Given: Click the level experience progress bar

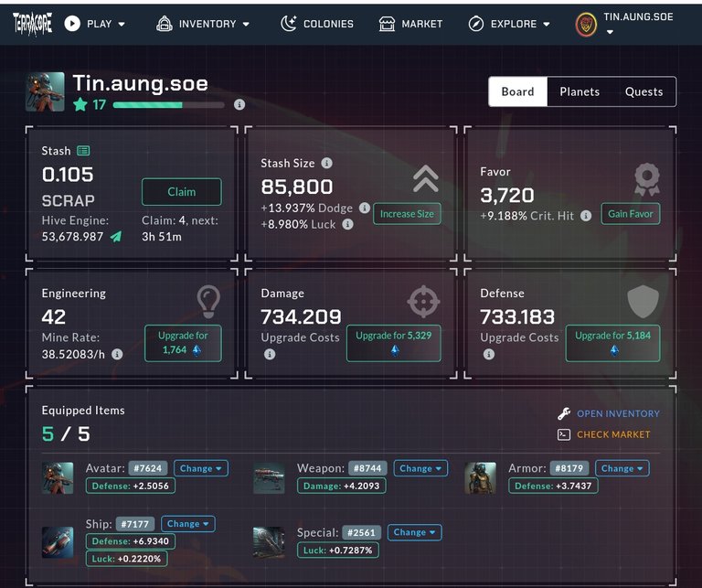Looking at the screenshot, I should coord(169,105).
